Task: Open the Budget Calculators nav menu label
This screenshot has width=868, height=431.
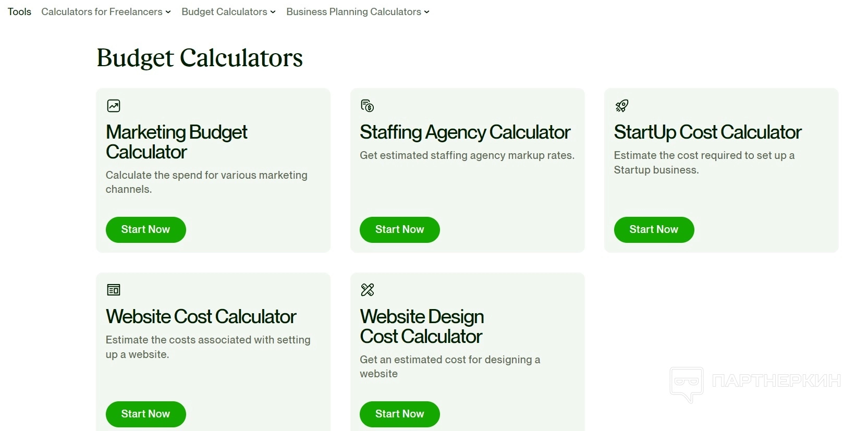Action: click(224, 11)
